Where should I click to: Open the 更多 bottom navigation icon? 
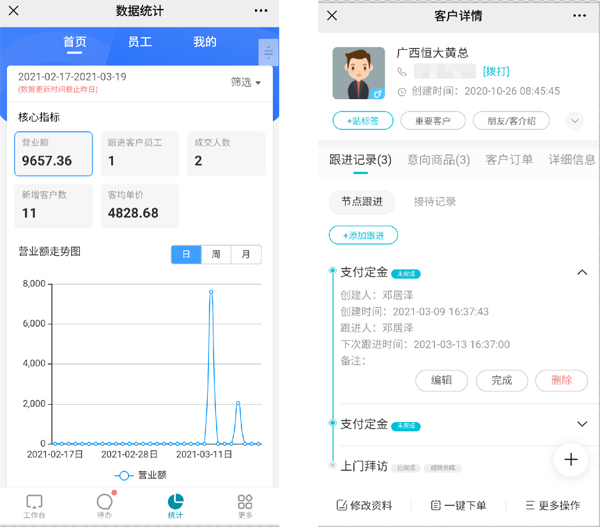pyautogui.click(x=245, y=506)
